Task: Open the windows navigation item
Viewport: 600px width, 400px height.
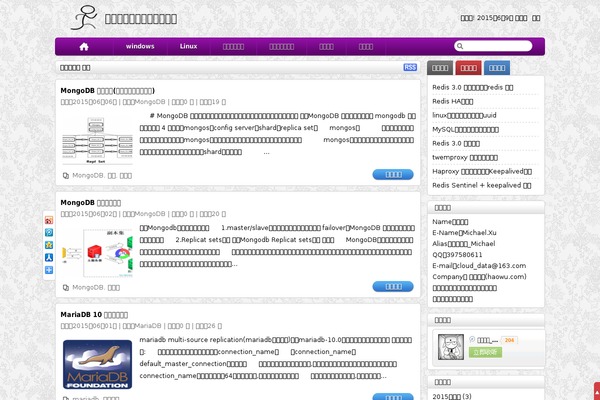Action: click(140, 46)
